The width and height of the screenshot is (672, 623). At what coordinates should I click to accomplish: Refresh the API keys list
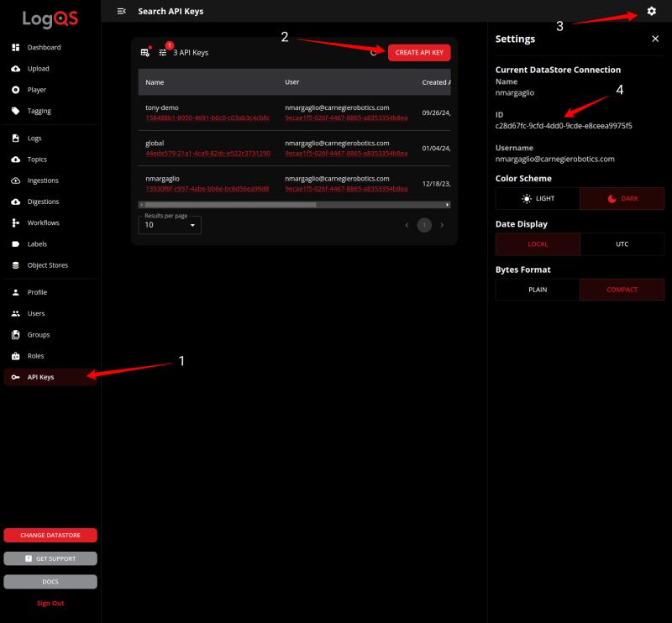(x=372, y=52)
